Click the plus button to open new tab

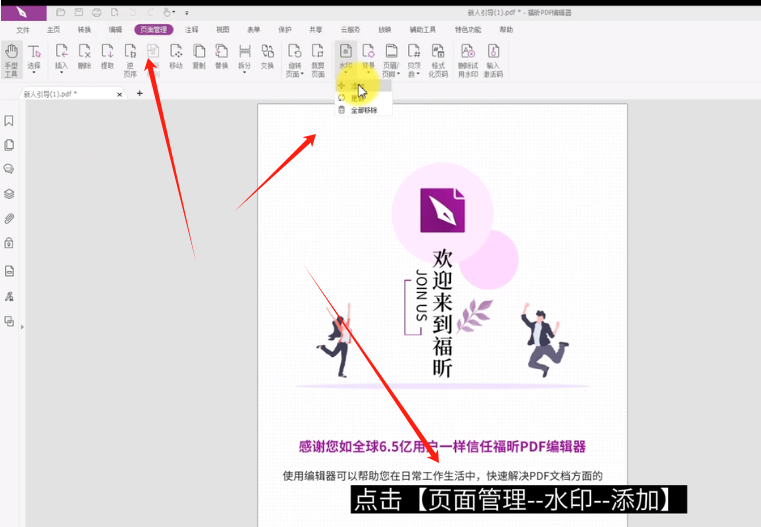139,93
